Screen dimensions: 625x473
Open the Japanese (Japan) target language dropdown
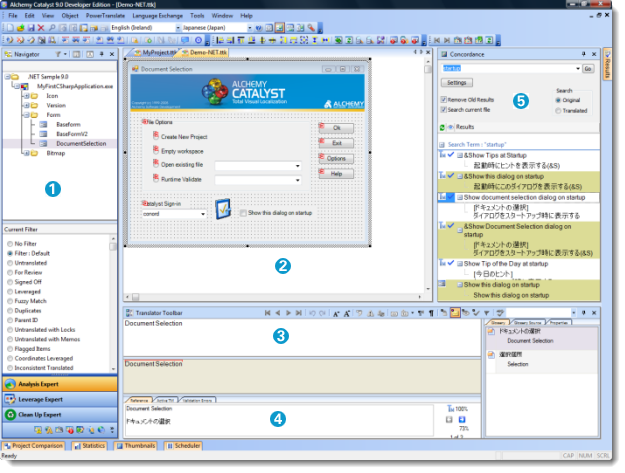250,28
